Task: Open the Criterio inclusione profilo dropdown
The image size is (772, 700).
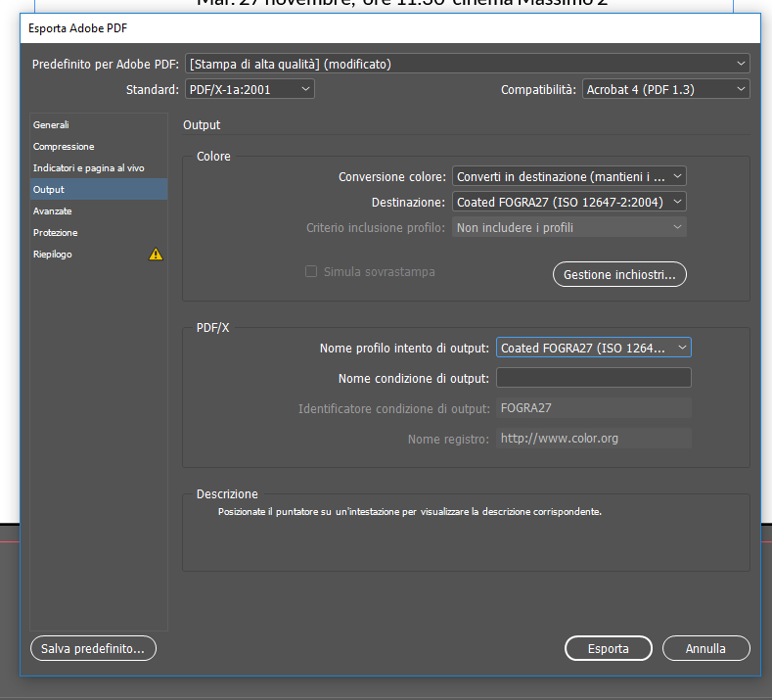Action: tap(569, 227)
